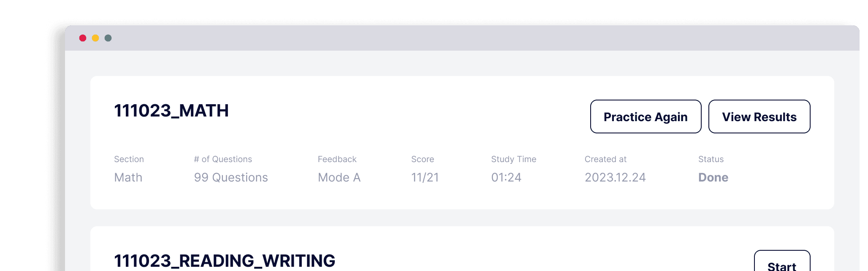Select the 111023_READING_WRITING test title
This screenshot has height=271, width=868.
pos(225,260)
